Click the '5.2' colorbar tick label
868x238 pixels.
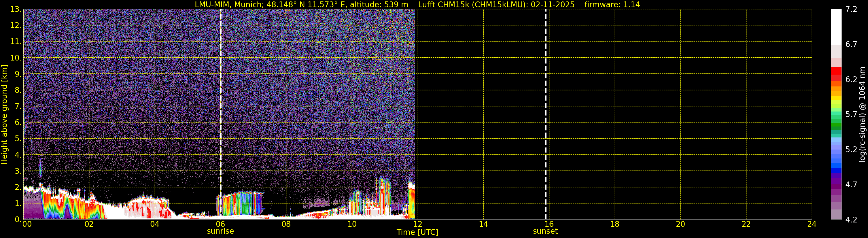tap(851, 150)
